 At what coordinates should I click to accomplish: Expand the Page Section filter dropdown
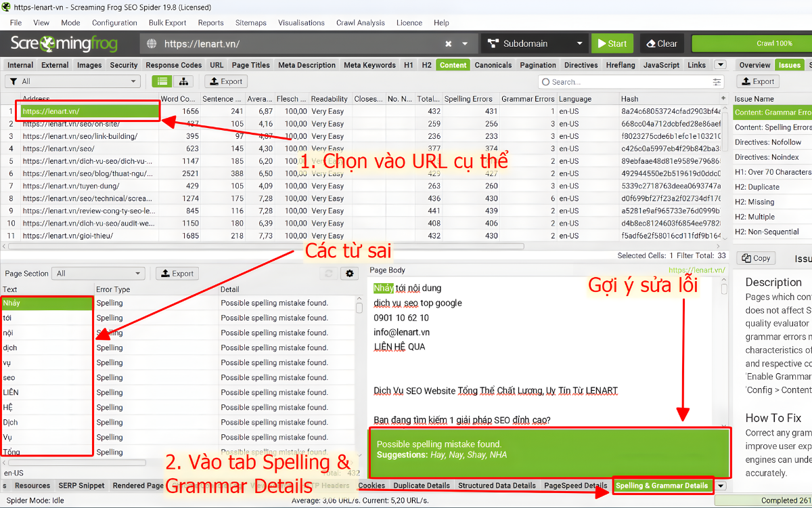(x=99, y=274)
